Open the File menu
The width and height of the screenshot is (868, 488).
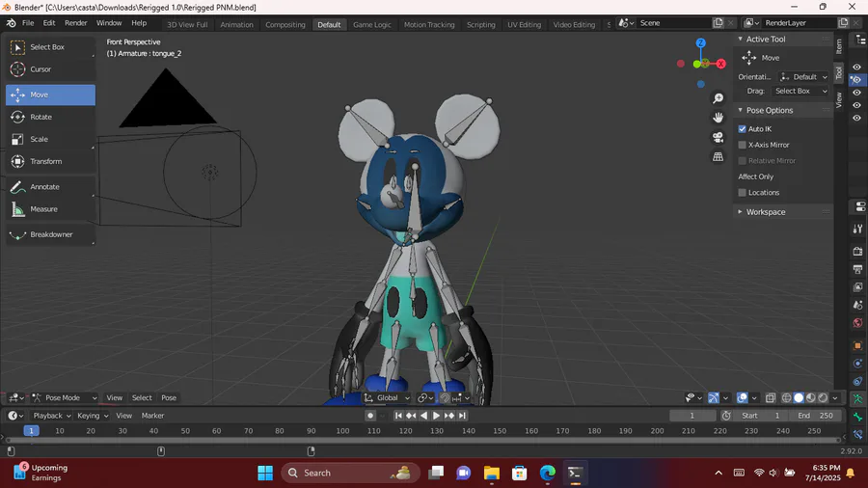point(28,23)
